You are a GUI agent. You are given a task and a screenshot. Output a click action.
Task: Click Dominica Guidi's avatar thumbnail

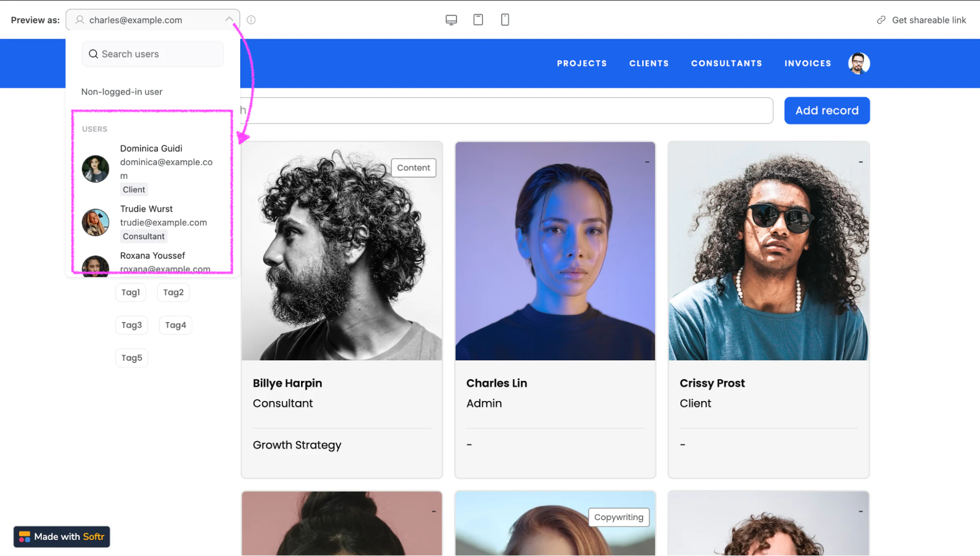click(96, 169)
